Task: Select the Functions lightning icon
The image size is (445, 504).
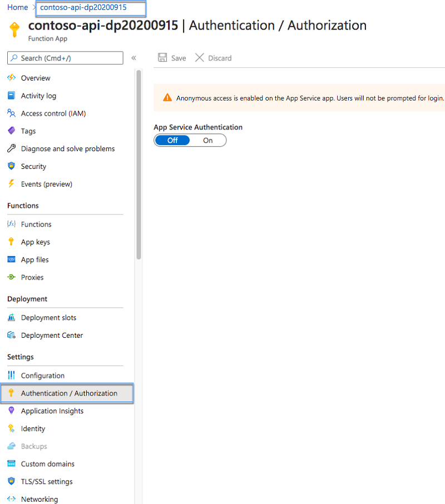Action: [12, 224]
